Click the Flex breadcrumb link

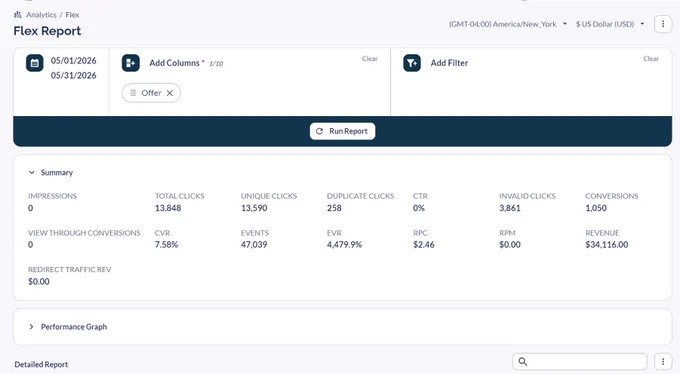72,15
